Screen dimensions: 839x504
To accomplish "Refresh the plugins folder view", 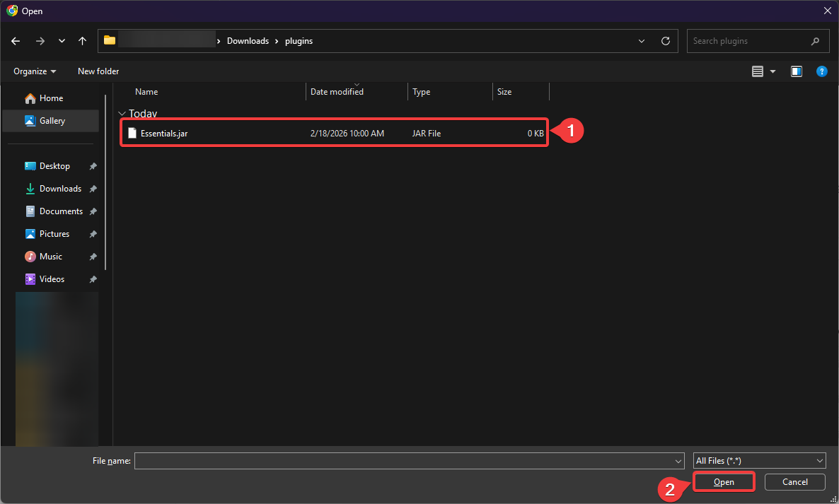I will (x=665, y=41).
